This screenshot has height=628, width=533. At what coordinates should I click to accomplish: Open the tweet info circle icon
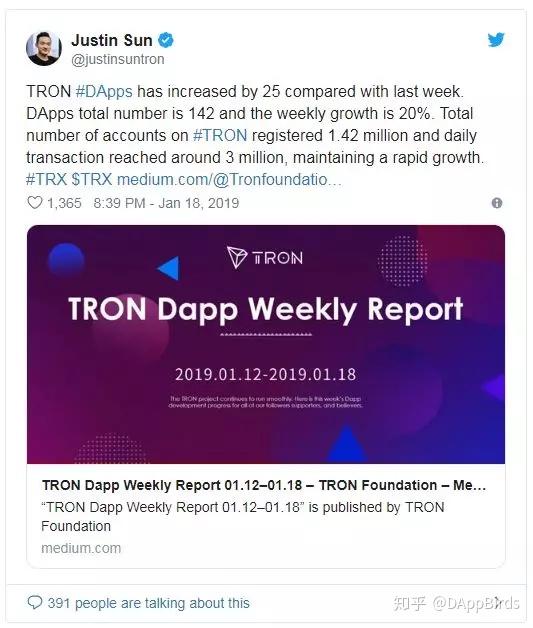(x=497, y=203)
